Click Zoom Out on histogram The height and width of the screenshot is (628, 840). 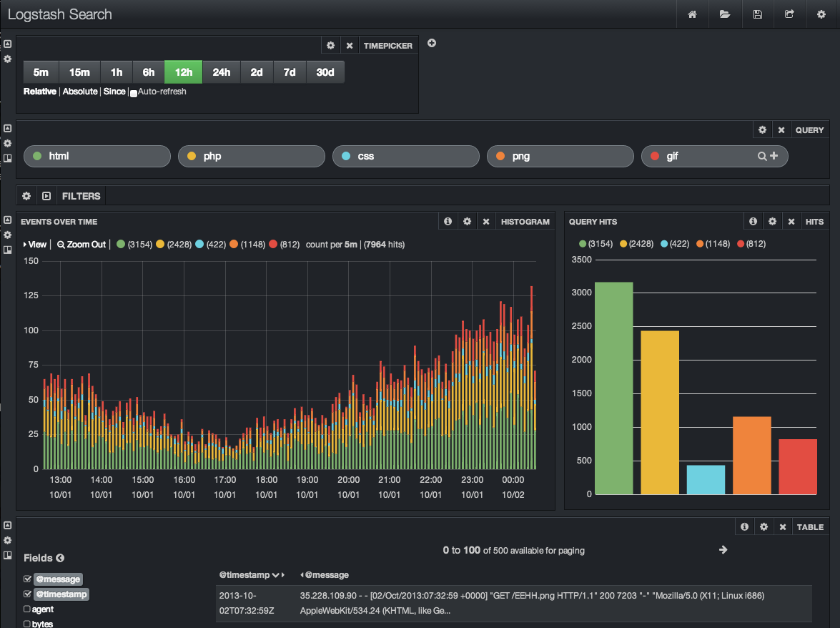click(x=81, y=245)
